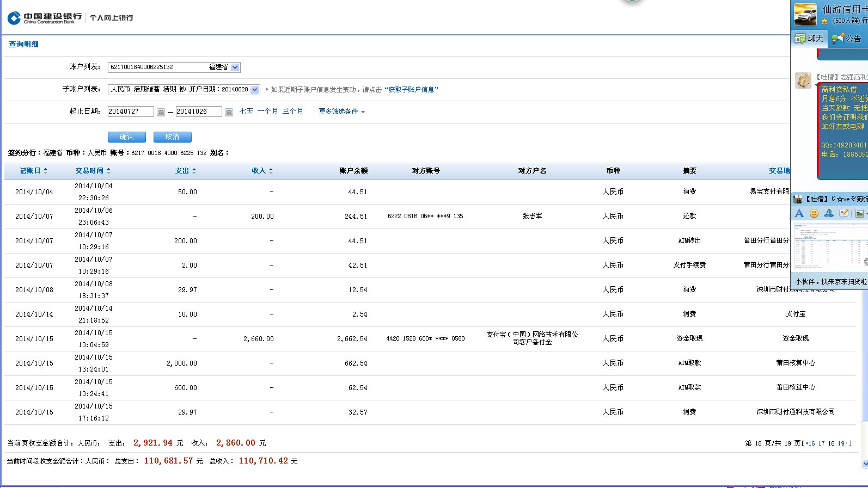Click the 个人网上银行 header text
Image resolution: width=868 pixels, height=488 pixels.
112,18
